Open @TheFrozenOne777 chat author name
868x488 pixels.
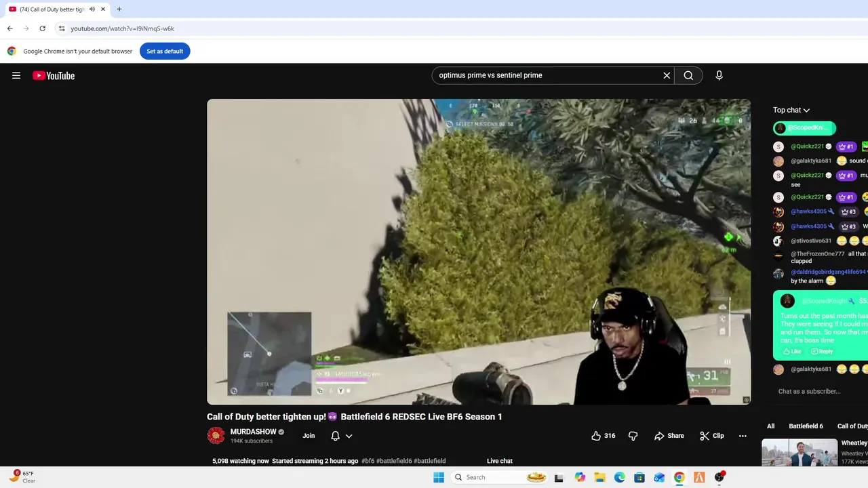(818, 253)
